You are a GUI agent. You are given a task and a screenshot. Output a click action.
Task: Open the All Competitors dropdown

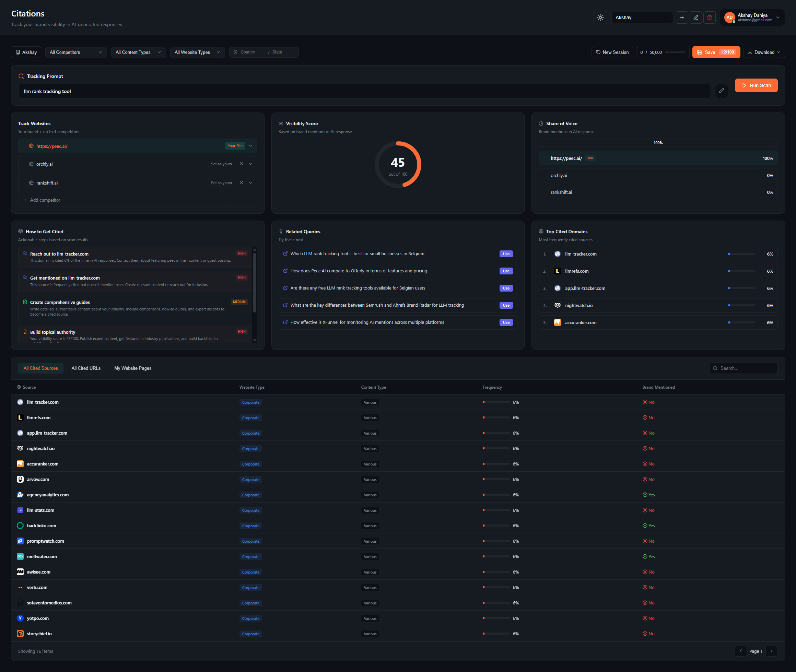75,52
